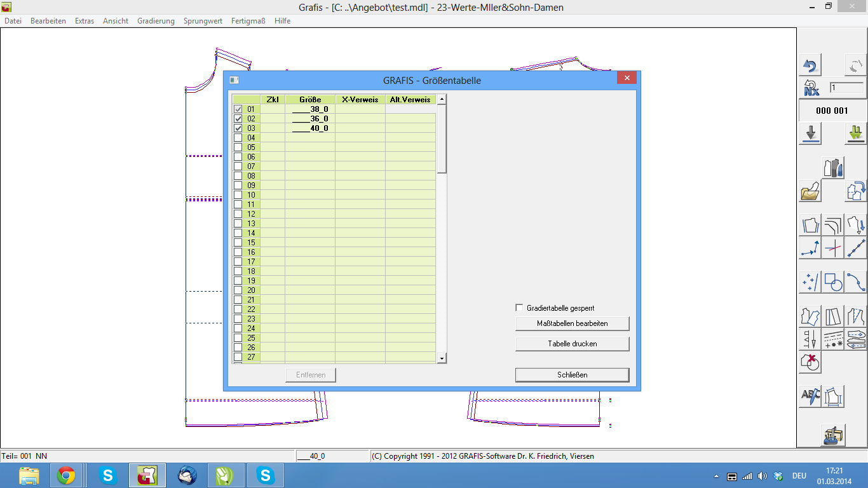Uncheck the row 02 checkbox
The image size is (868, 488).
pos(238,119)
